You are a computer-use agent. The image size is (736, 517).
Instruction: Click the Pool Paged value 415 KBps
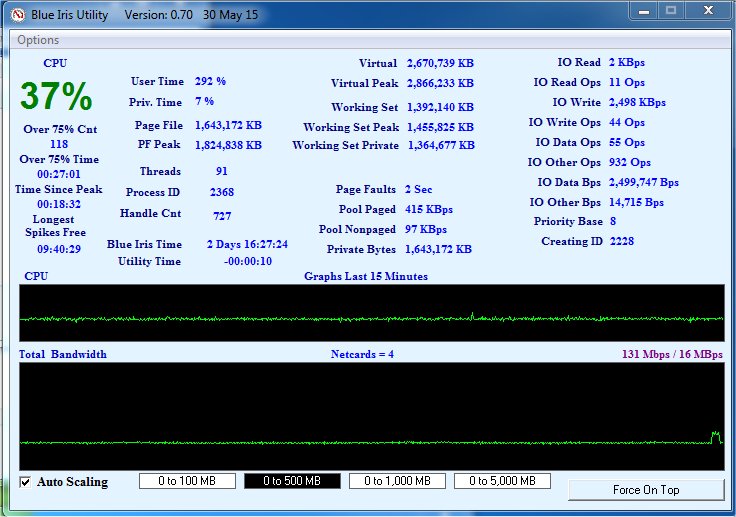(429, 209)
